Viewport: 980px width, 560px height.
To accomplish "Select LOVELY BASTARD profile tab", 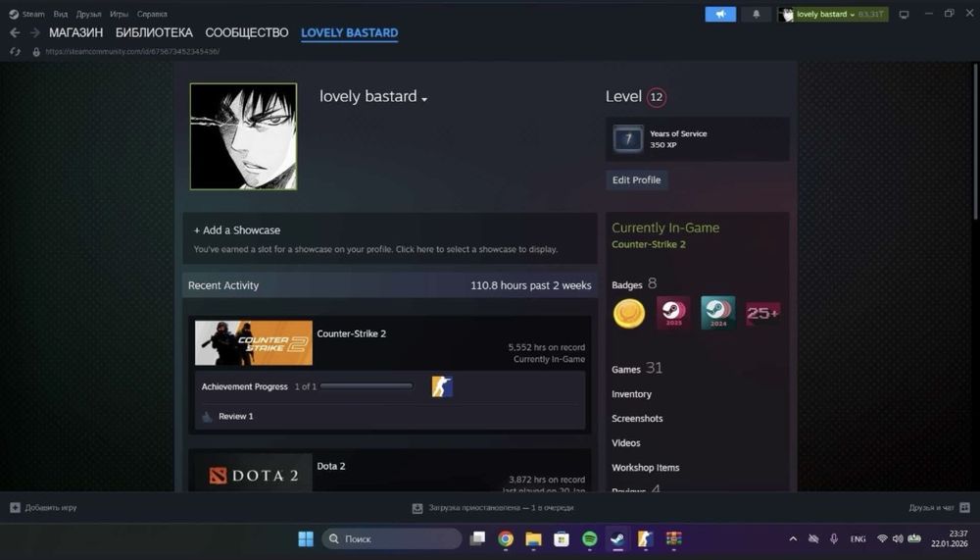I will click(350, 32).
